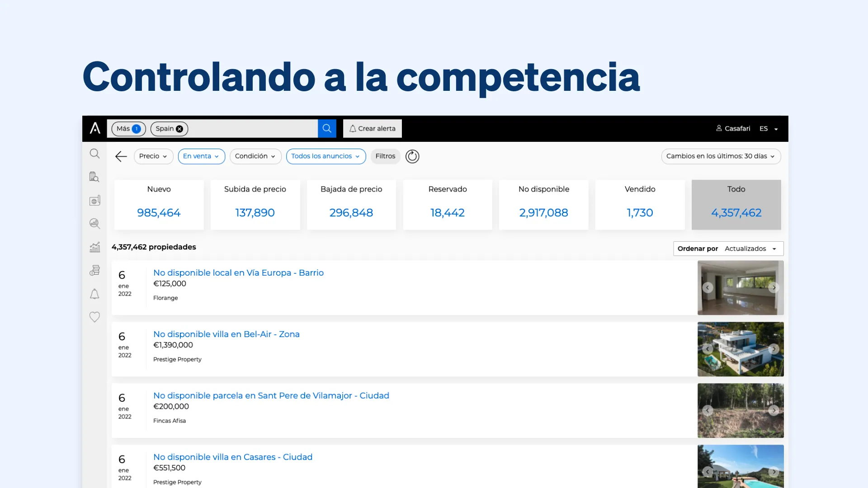Expand the En venta dropdown
Viewport: 868px width, 488px height.
point(201,156)
